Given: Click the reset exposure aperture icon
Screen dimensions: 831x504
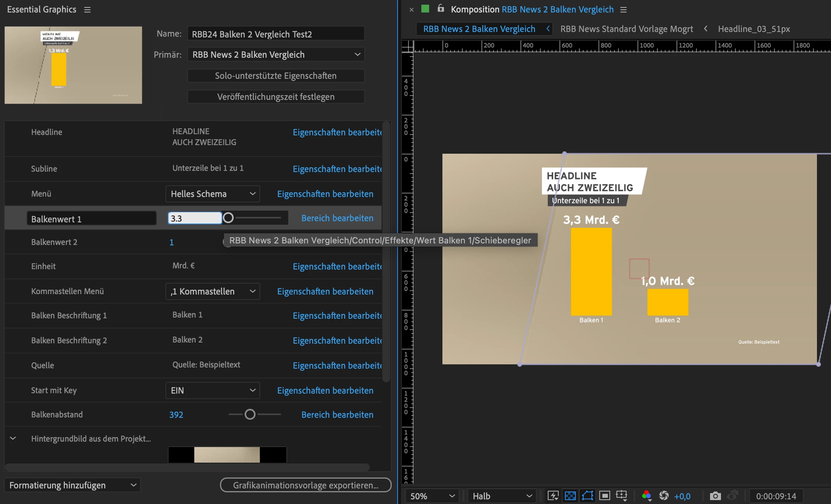Looking at the screenshot, I should [664, 496].
